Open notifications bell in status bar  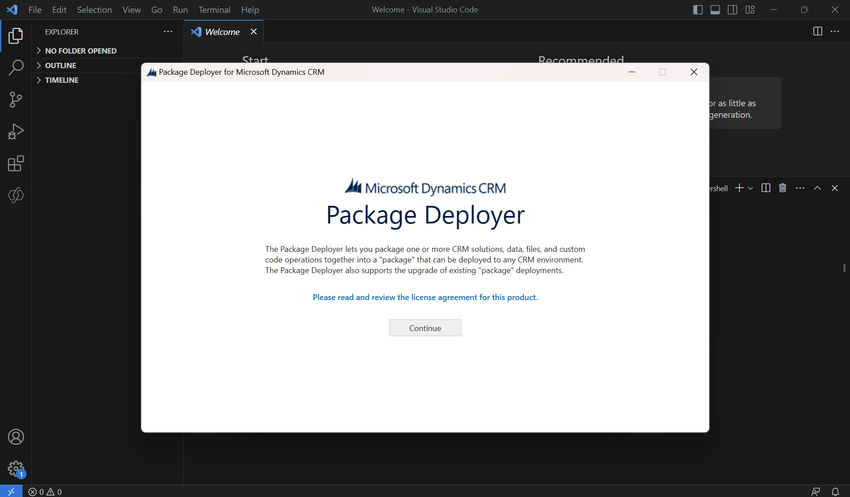835,492
